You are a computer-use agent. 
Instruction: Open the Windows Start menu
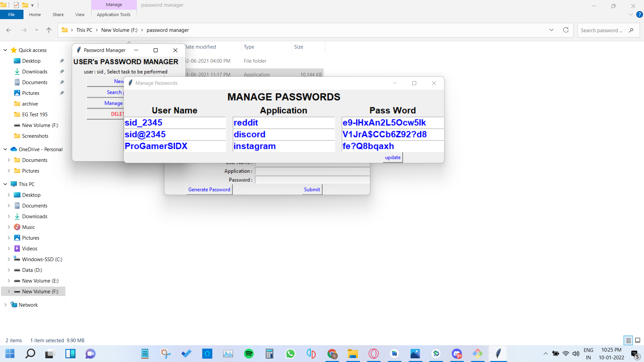coord(10,354)
